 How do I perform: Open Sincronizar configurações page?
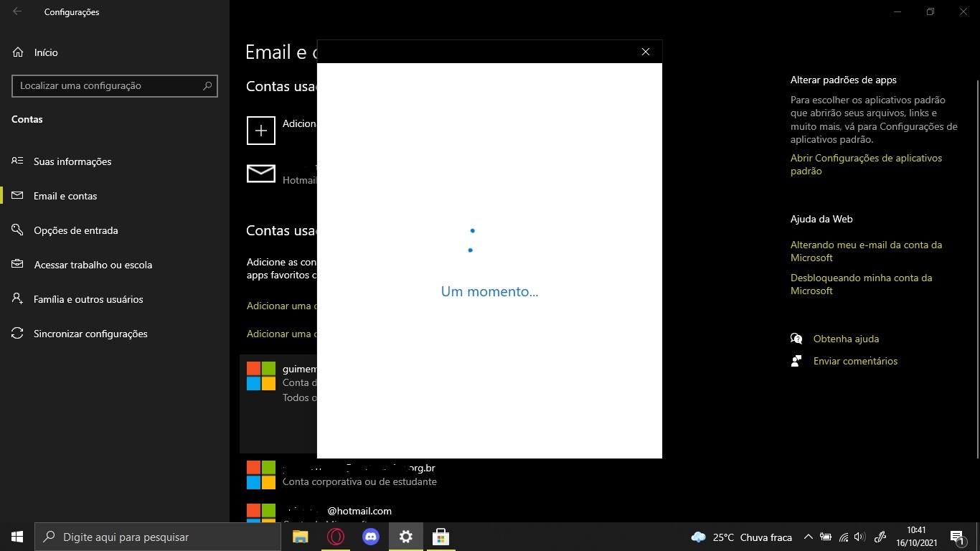point(115,334)
